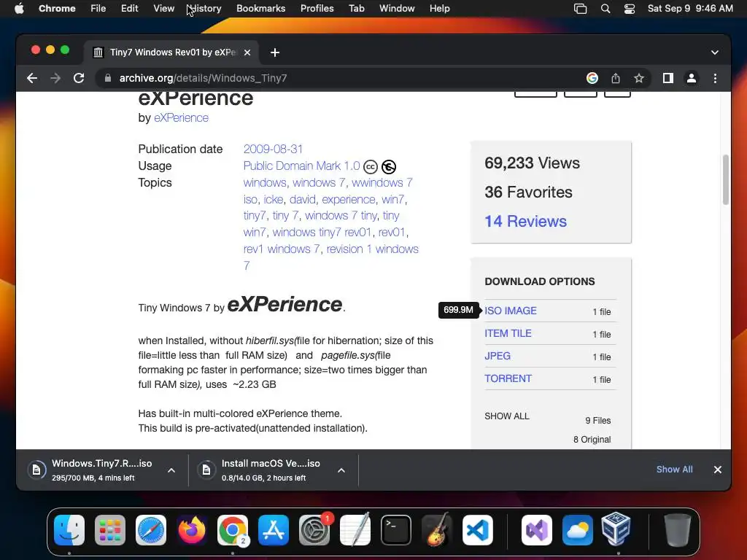Open Control Center in the menu bar
Image resolution: width=747 pixels, height=560 pixels.
click(x=630, y=9)
